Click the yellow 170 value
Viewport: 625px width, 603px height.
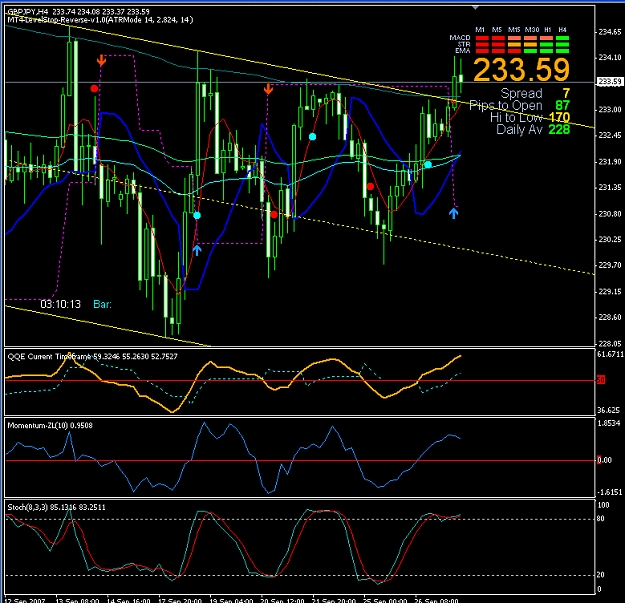[559, 117]
